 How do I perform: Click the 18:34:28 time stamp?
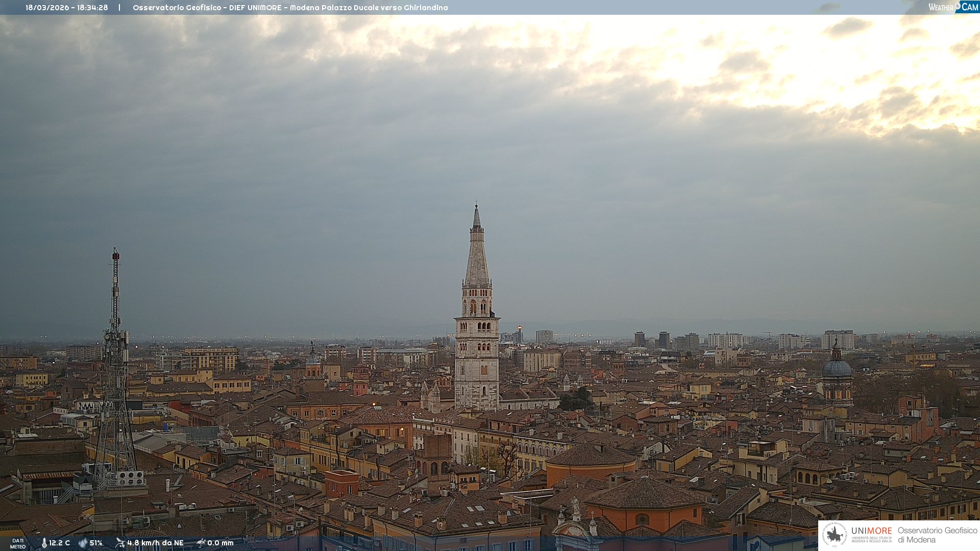(92, 8)
